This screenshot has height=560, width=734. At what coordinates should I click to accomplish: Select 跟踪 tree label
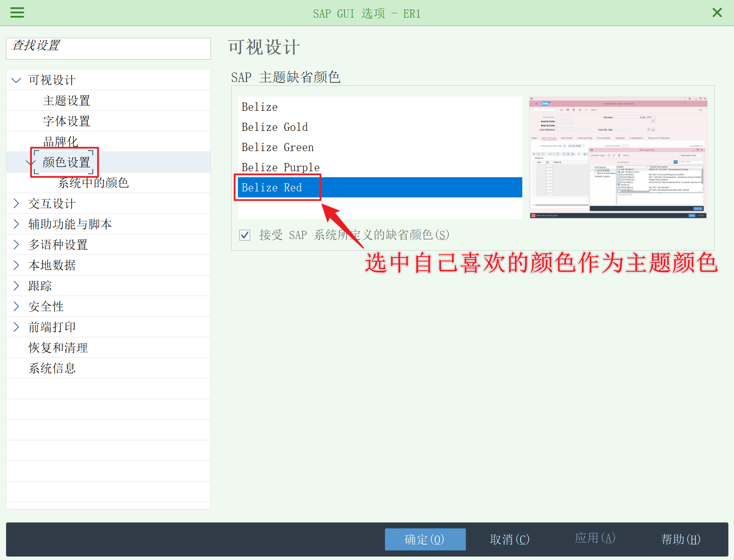[40, 286]
